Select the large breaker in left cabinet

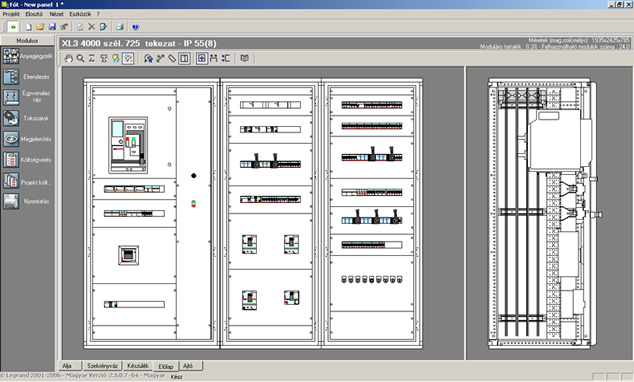(x=128, y=145)
